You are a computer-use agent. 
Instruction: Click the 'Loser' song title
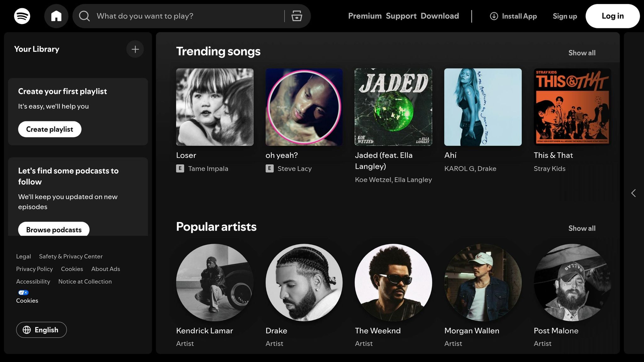point(186,155)
